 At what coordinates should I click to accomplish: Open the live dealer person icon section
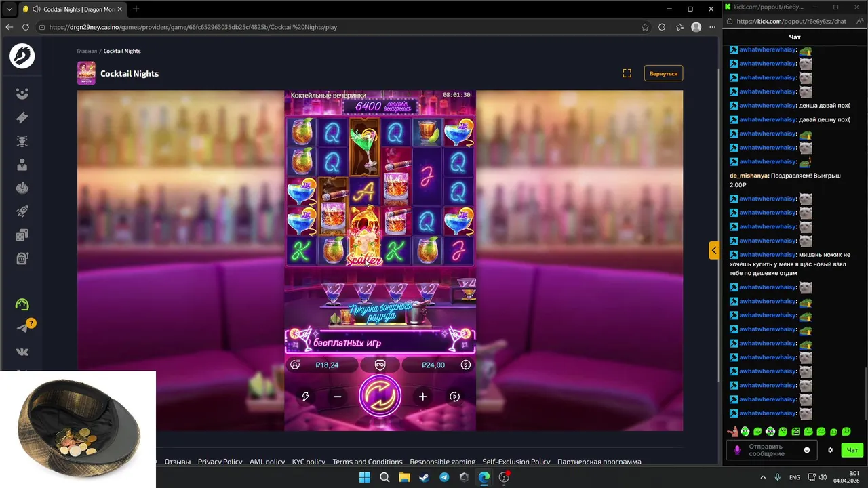(x=22, y=165)
